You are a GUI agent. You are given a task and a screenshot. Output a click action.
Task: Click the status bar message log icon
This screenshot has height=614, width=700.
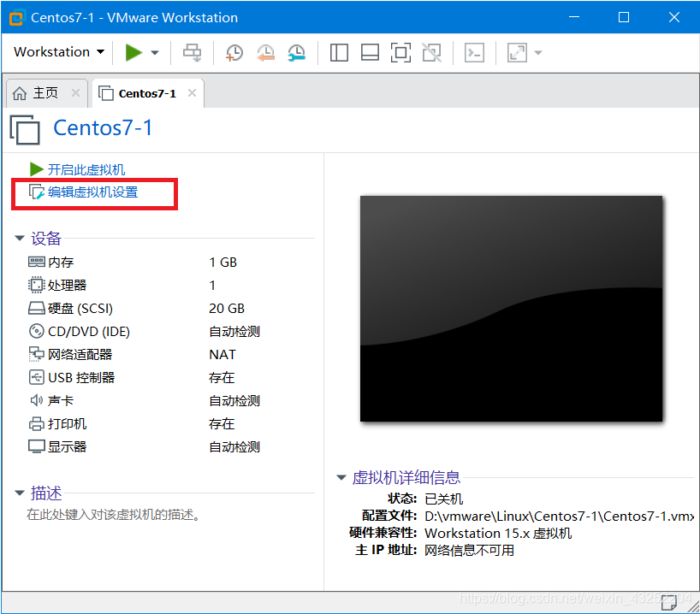(x=669, y=603)
